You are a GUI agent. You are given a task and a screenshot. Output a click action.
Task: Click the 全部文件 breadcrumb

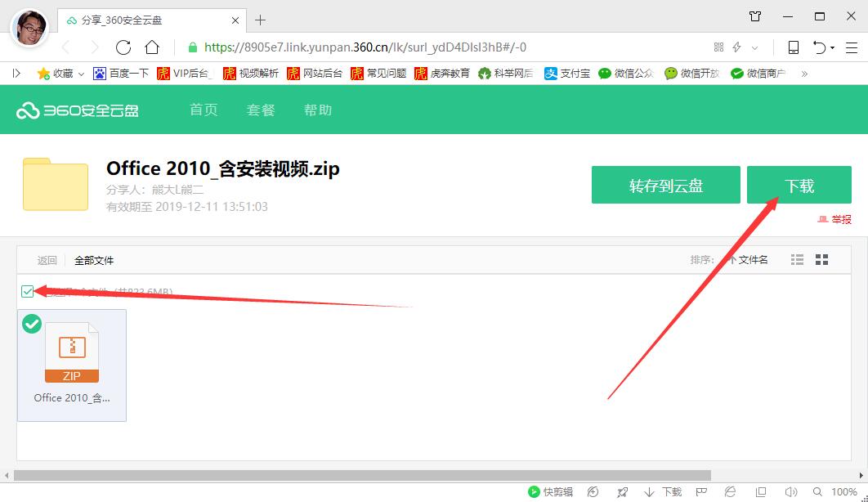point(94,260)
